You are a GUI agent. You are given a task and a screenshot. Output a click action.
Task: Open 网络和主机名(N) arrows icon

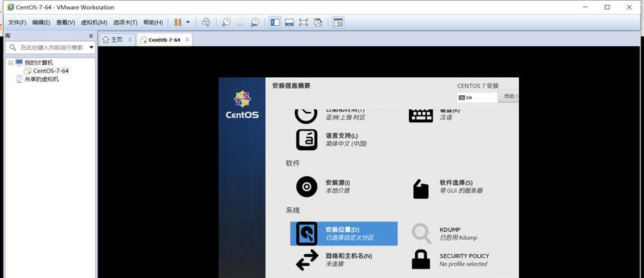click(x=307, y=260)
